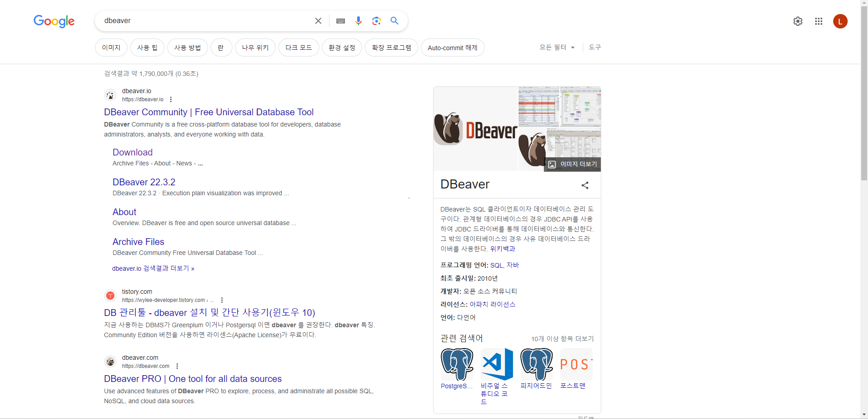
Task: Click 아파치 라이선스 link
Action: (x=492, y=305)
